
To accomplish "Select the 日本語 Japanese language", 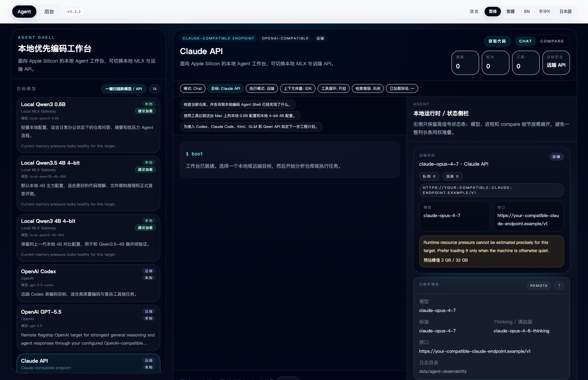I will click(x=566, y=11).
